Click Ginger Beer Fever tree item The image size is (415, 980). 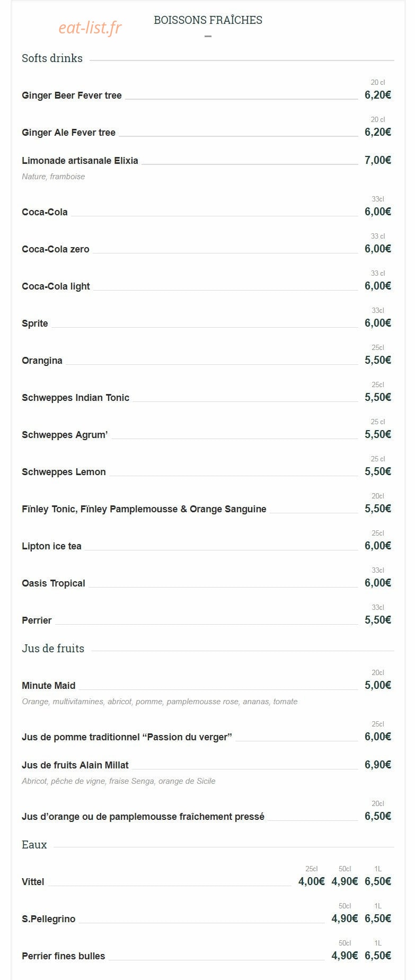tap(72, 95)
